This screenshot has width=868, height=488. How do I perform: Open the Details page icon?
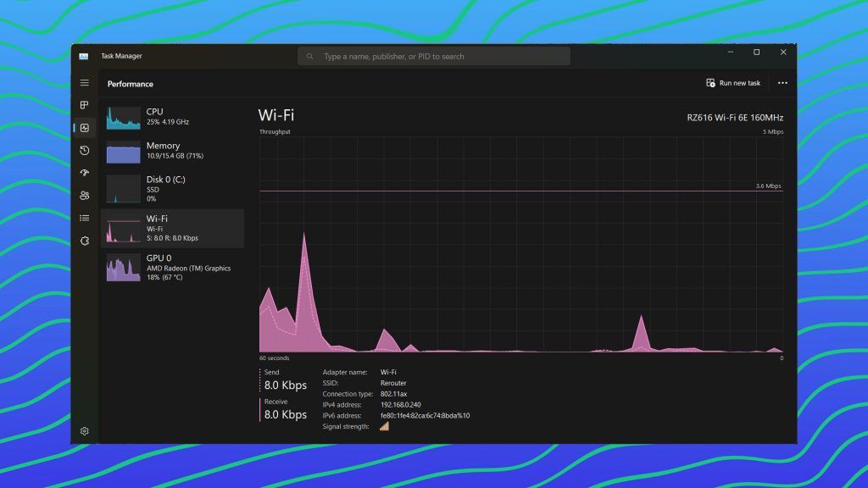click(84, 218)
